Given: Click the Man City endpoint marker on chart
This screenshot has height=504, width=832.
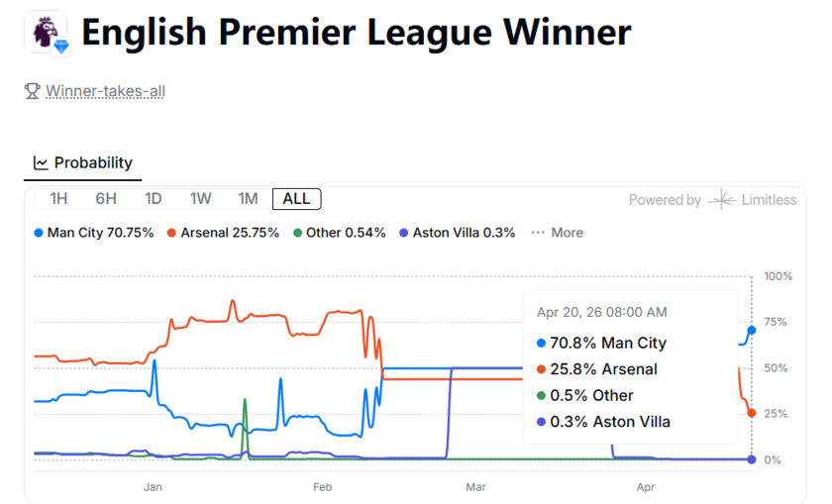Looking at the screenshot, I should tap(752, 330).
